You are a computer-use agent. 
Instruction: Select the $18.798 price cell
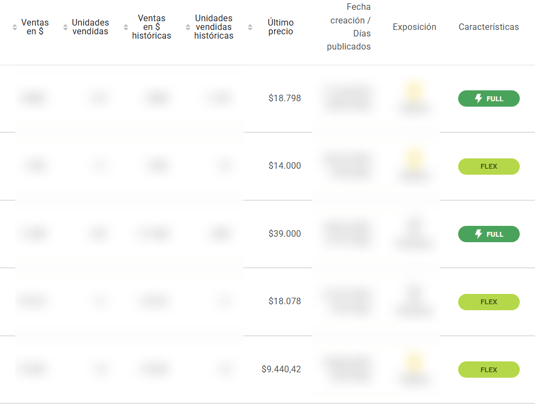click(285, 98)
